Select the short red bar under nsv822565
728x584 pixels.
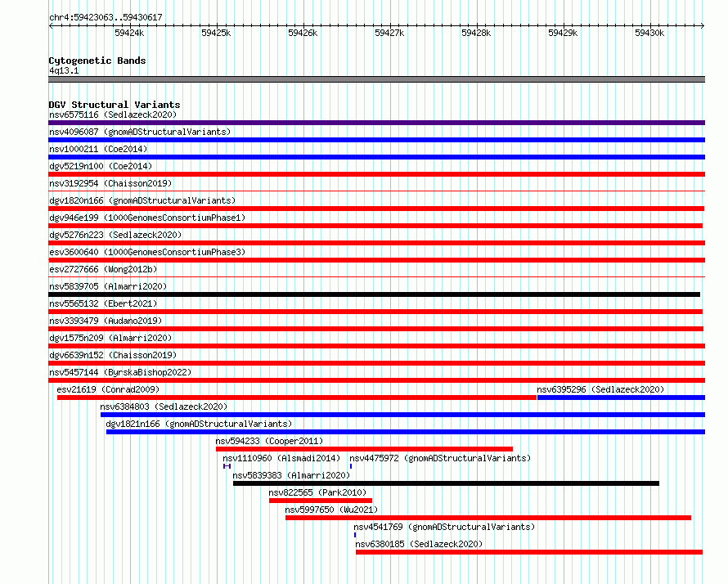click(321, 501)
